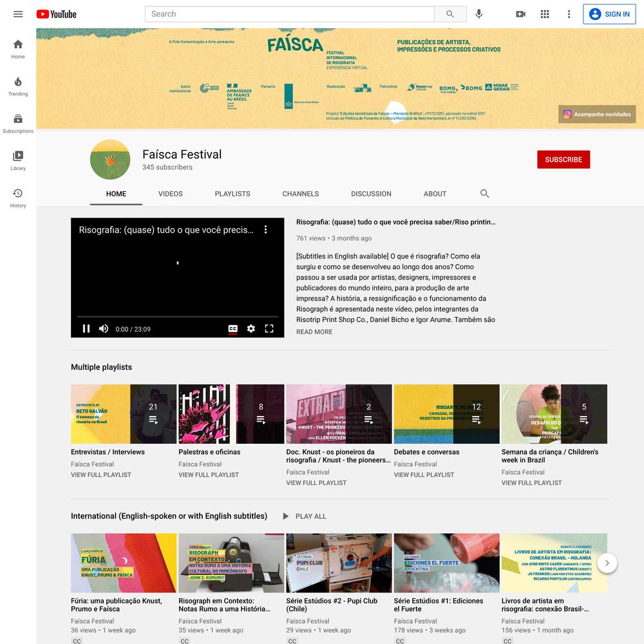
Task: Play all International videos
Action: click(305, 516)
